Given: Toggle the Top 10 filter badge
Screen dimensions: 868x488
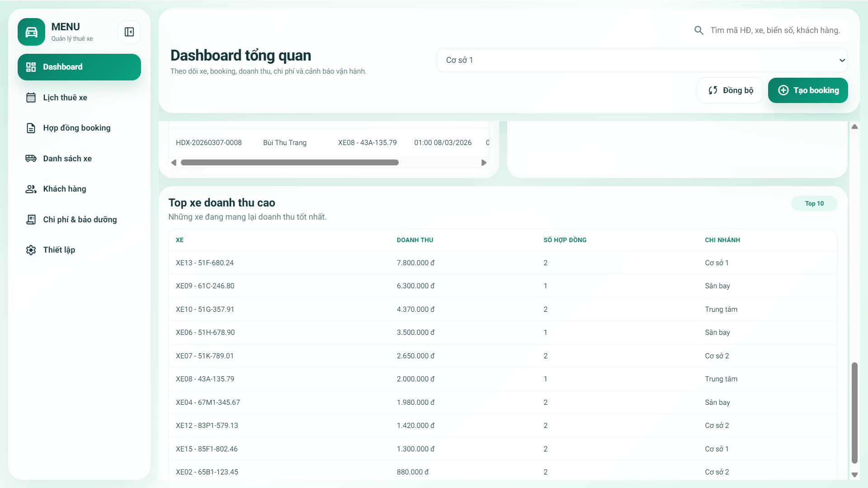Looking at the screenshot, I should (814, 203).
